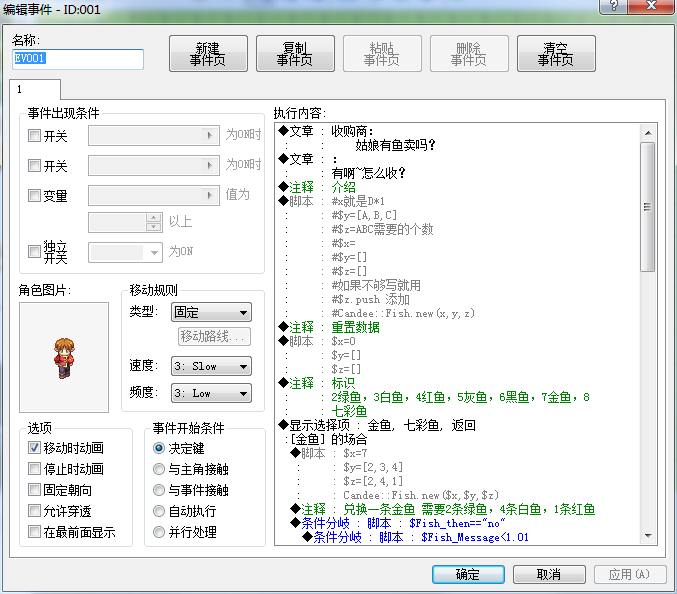Screen dimensions: 677x594
Task: Select the script line $z=[2,4,1]
Action: click(x=373, y=481)
